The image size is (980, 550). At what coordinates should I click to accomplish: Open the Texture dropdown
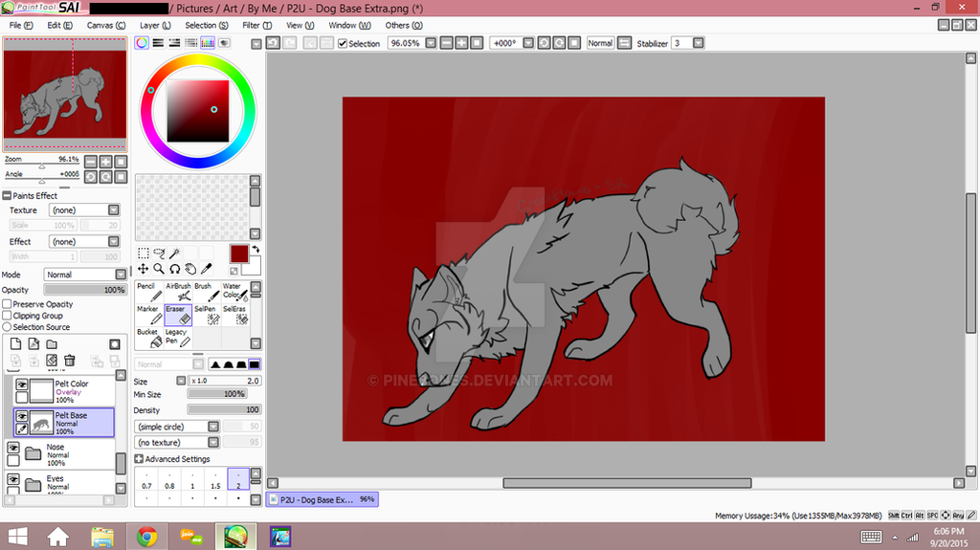pos(114,210)
